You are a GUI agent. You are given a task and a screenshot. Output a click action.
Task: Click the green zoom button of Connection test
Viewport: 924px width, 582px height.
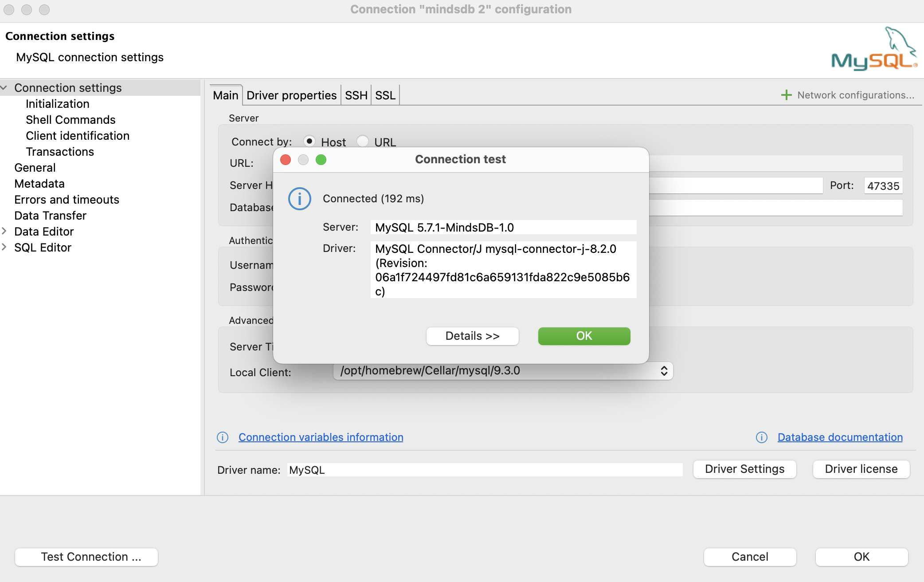click(x=321, y=160)
